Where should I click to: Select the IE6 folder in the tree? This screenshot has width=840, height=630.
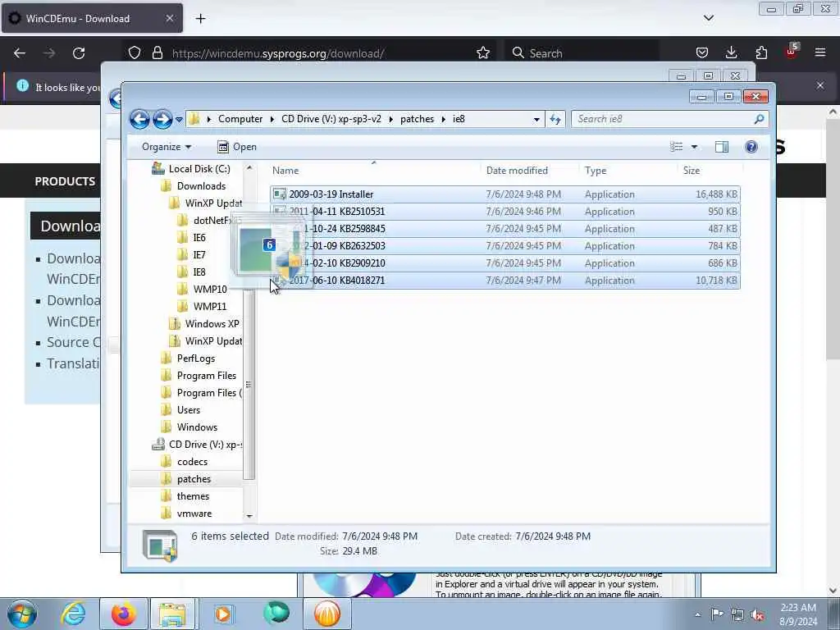coord(199,237)
